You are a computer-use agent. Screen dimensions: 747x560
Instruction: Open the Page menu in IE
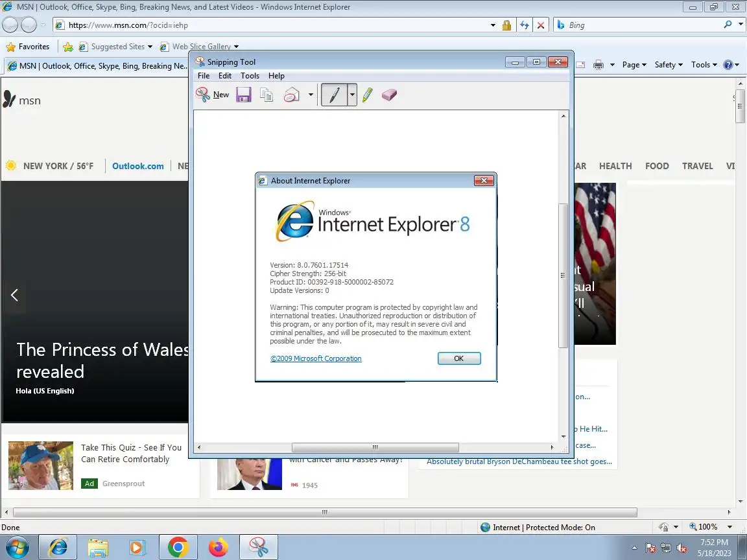click(634, 65)
